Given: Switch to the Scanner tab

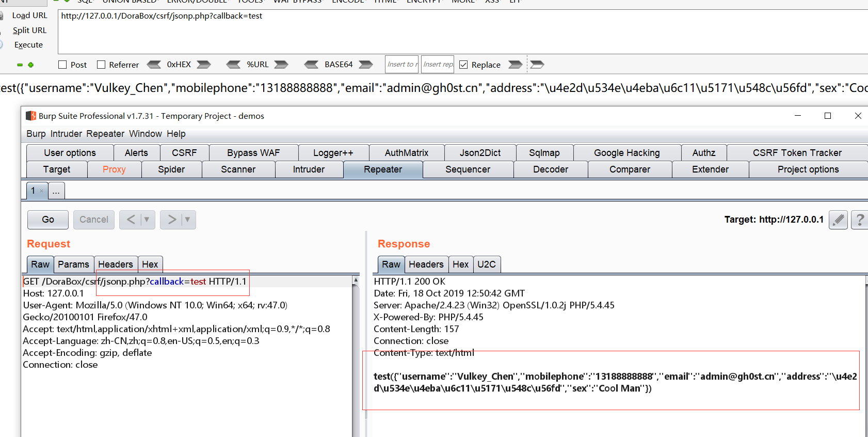Looking at the screenshot, I should (x=238, y=169).
